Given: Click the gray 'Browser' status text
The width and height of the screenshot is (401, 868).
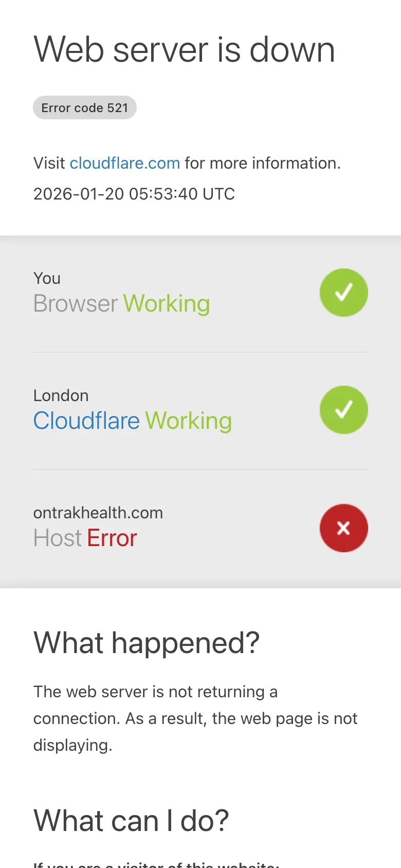Looking at the screenshot, I should point(76,303).
